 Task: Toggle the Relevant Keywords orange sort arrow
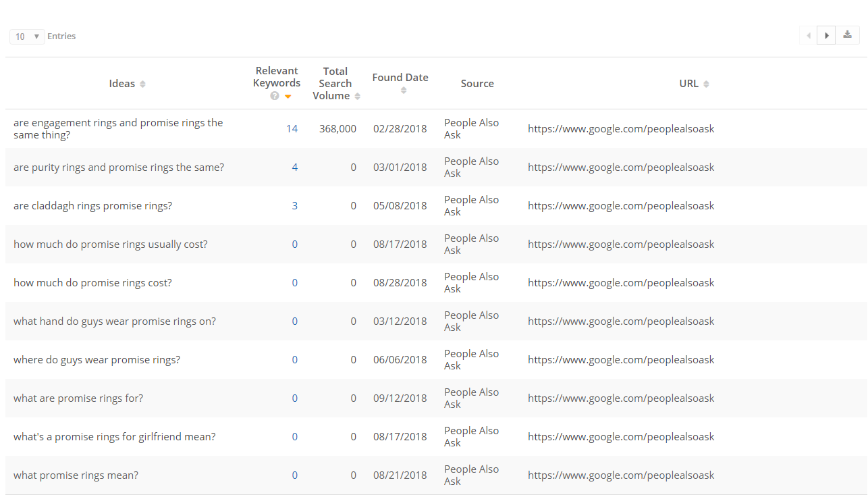(x=288, y=96)
